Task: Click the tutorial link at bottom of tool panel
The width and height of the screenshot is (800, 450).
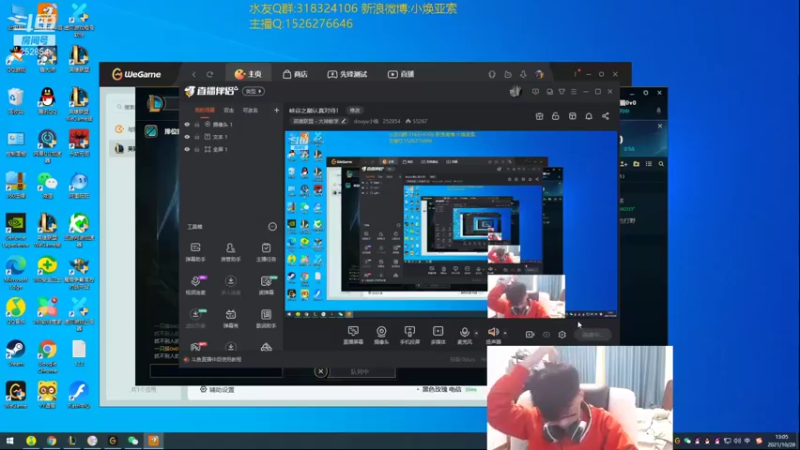Action: click(x=213, y=360)
